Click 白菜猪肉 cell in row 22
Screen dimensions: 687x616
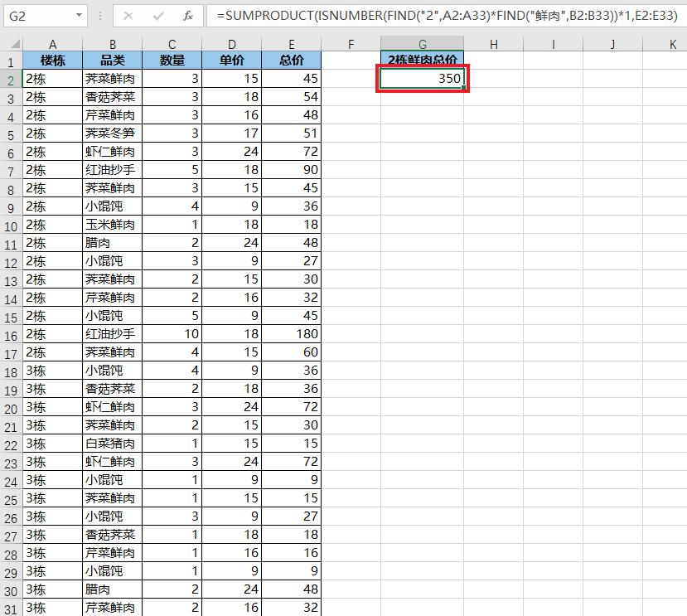coord(113,444)
